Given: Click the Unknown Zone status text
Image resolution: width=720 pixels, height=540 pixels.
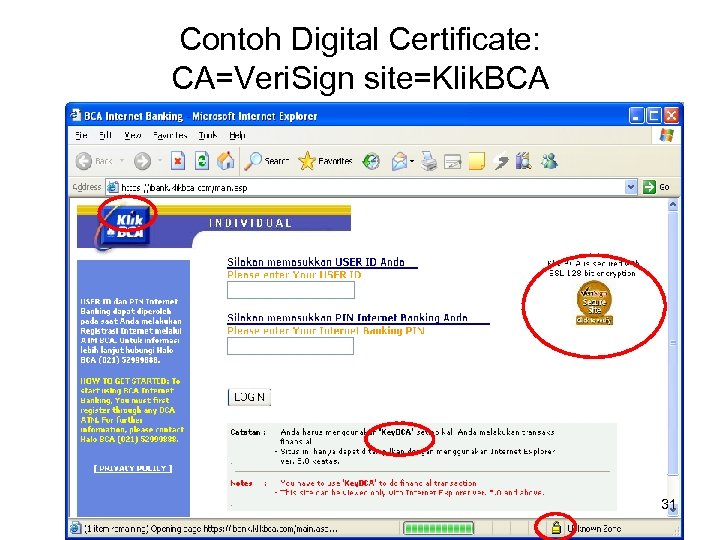Looking at the screenshot, I should pyautogui.click(x=594, y=528).
